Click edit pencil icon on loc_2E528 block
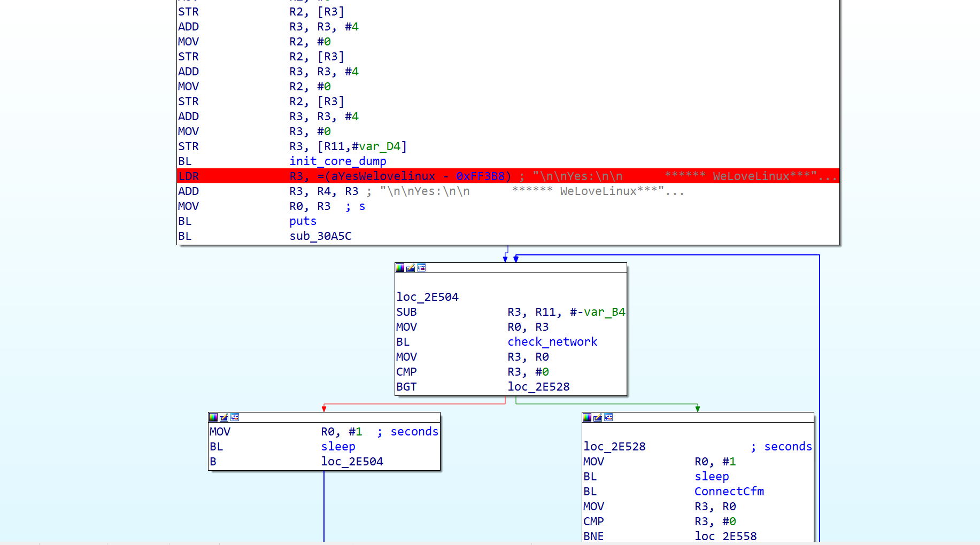Screen dimensions: 980x545 [x=598, y=417]
